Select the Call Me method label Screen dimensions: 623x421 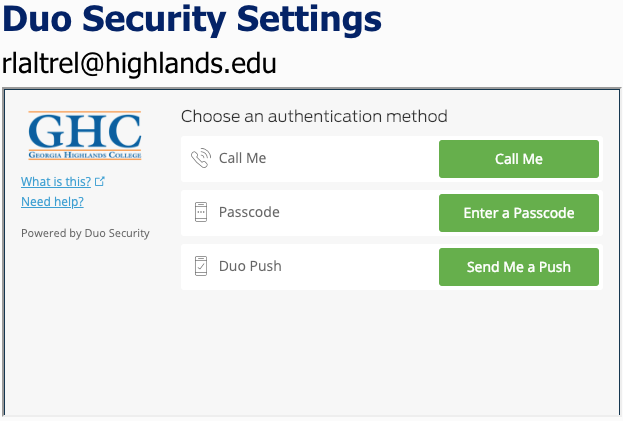[242, 158]
